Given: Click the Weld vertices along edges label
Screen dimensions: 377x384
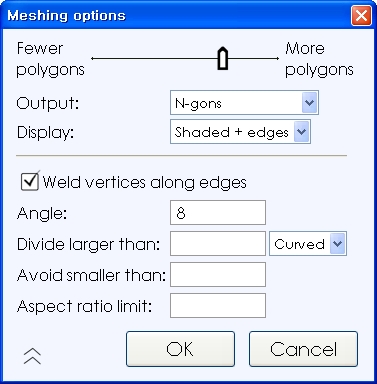Looking at the screenshot, I should pos(145,182).
